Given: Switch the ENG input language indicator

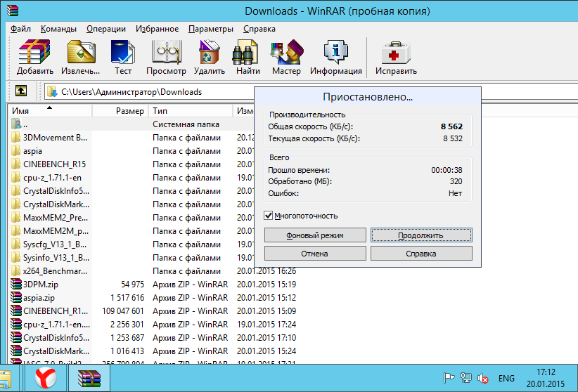Looking at the screenshot, I should point(506,379).
